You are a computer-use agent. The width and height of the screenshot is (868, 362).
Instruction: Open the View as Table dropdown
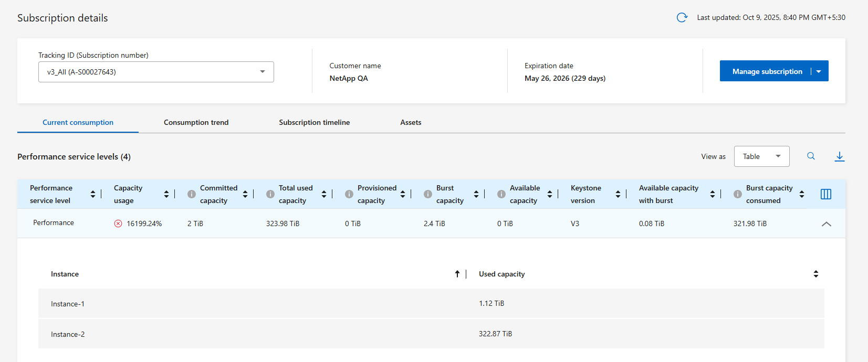pyautogui.click(x=761, y=156)
